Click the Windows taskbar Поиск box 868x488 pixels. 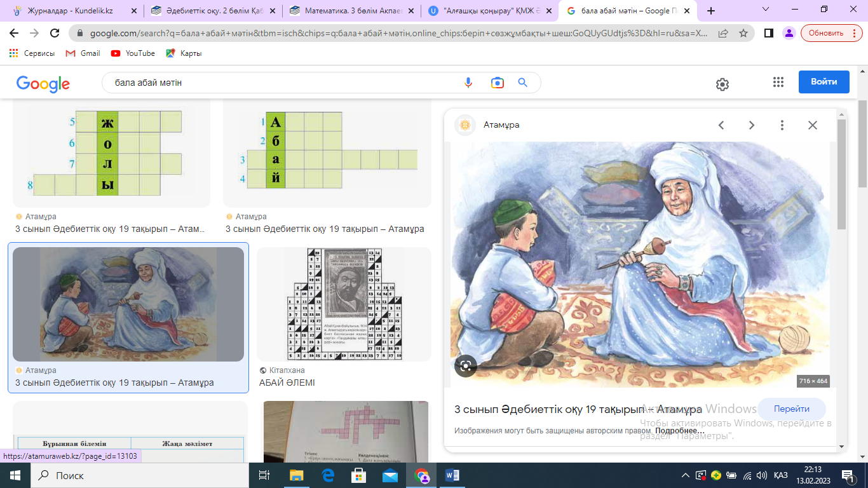139,475
